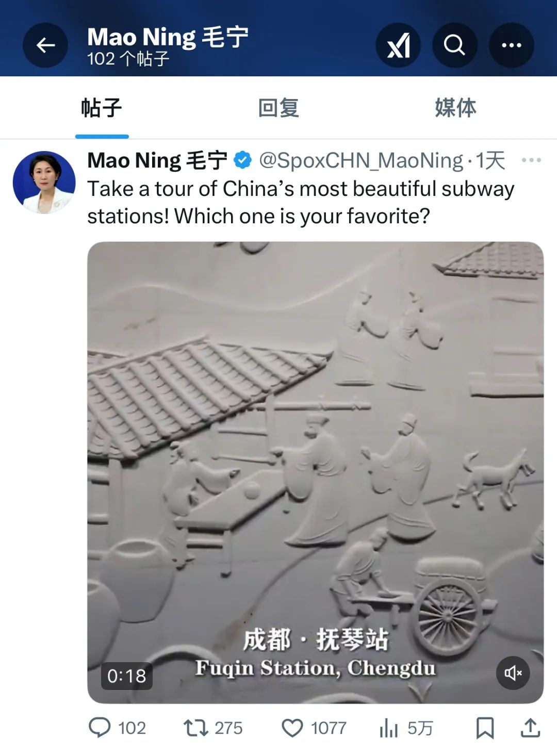557x756 pixels.
Task: Switch to the 媒体 tab
Action: (455, 108)
